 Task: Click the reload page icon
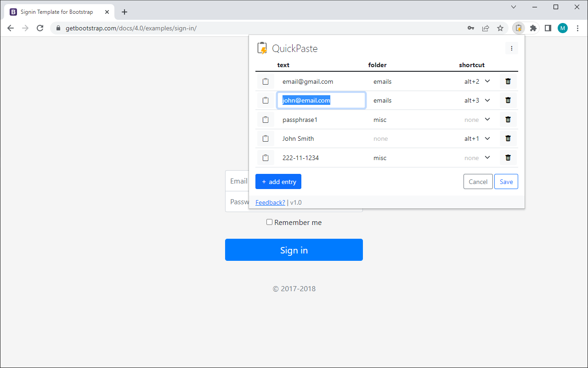point(40,28)
